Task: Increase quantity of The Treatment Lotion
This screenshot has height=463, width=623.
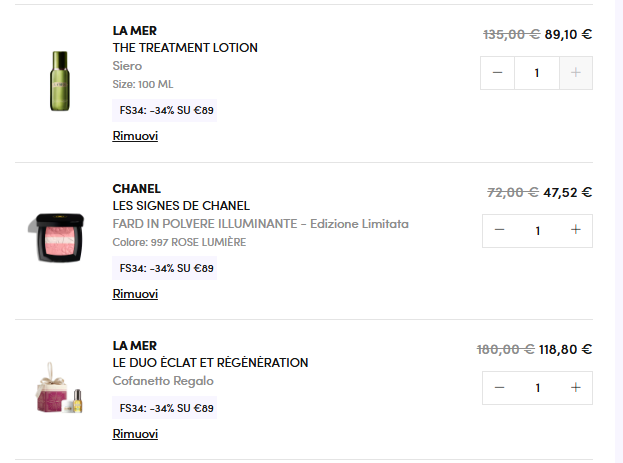Action: (576, 73)
